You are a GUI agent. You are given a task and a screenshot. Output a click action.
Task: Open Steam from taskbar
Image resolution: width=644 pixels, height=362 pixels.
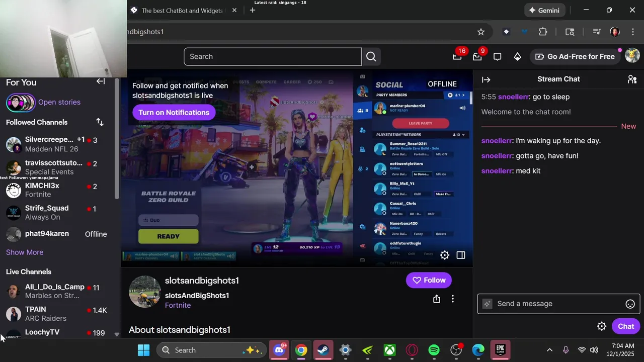(323, 350)
